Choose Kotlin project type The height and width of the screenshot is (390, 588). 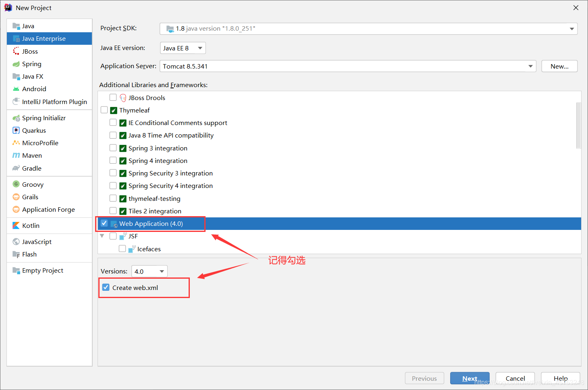50,225
